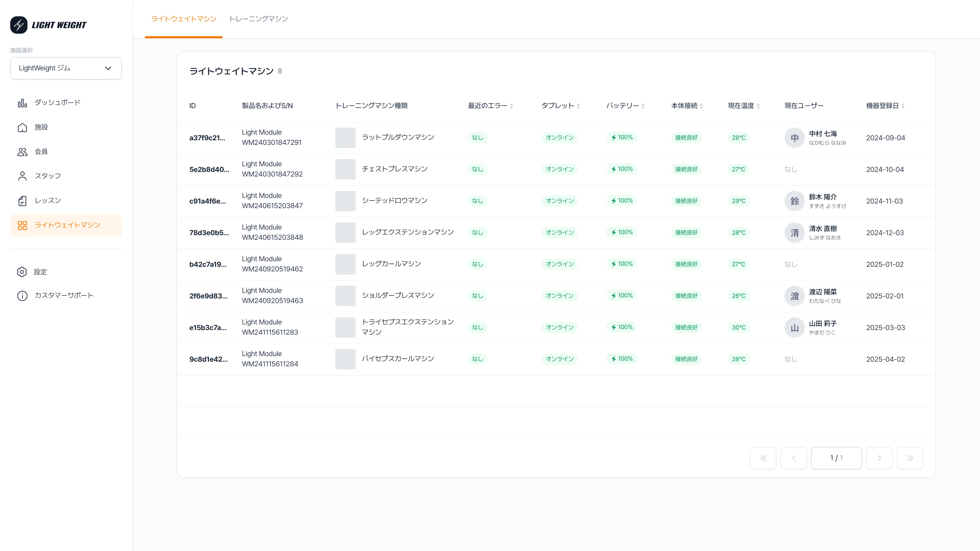Click the 1 / 1 page number field

tap(837, 458)
